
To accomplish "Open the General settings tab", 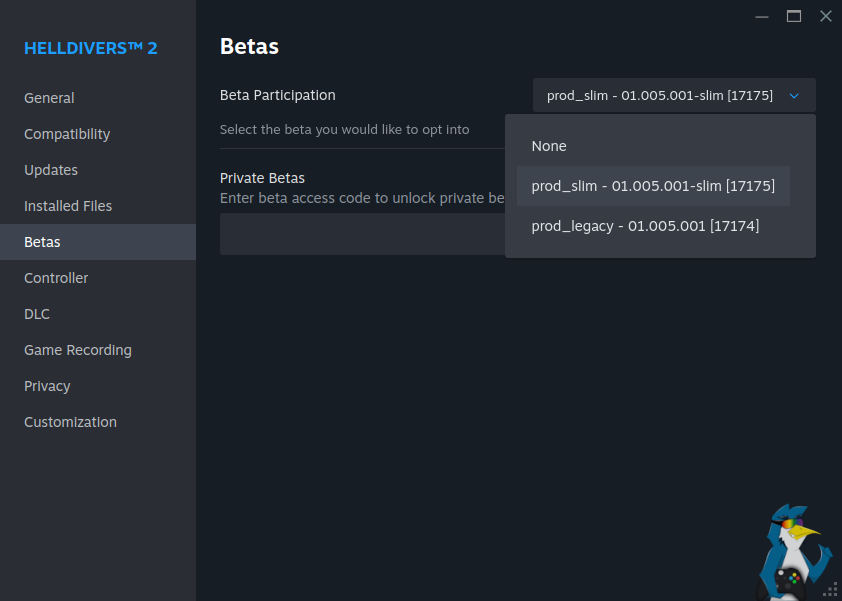I will tap(49, 98).
